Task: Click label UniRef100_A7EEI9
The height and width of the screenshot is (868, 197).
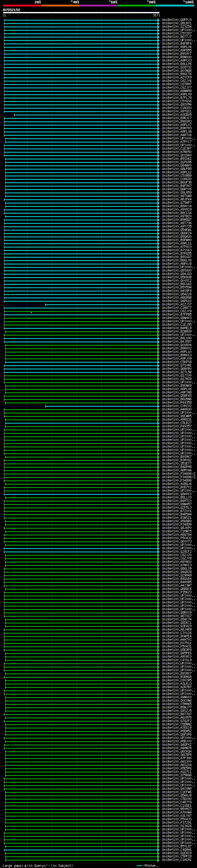Action: [177, 728]
